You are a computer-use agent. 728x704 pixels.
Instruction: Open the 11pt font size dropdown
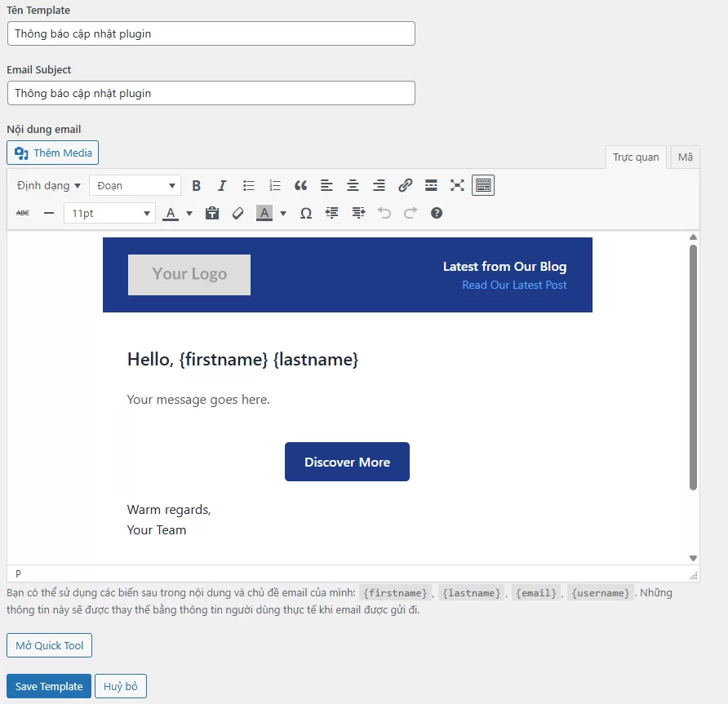[109, 213]
